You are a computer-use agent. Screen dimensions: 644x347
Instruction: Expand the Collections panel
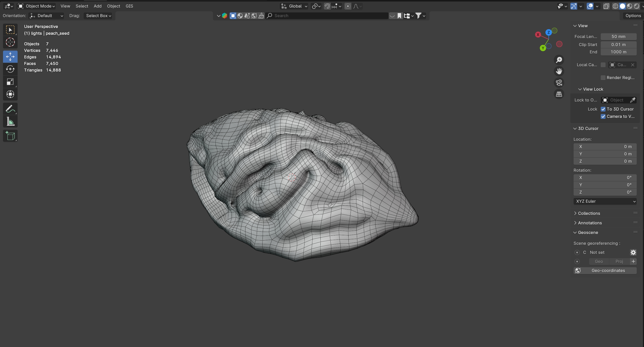589,213
